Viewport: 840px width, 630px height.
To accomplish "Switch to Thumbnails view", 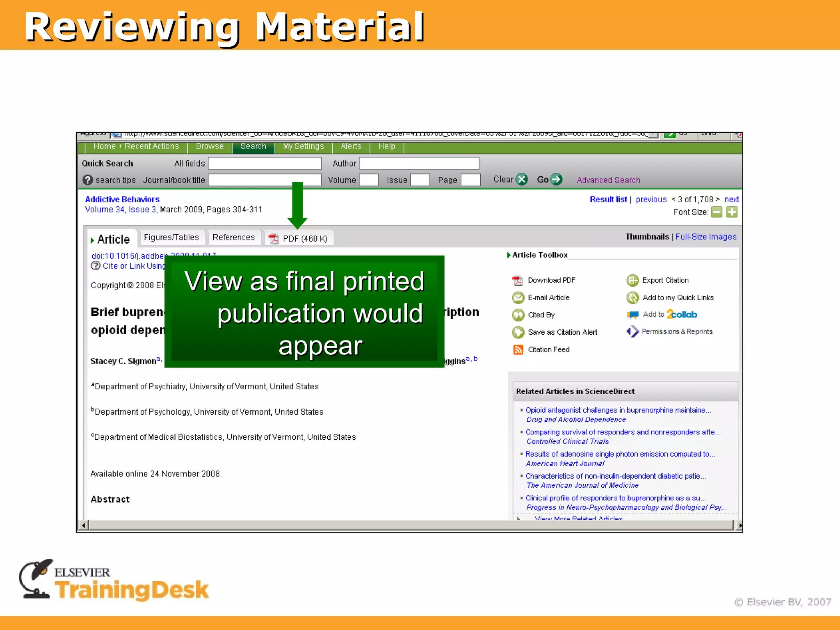I will point(647,237).
